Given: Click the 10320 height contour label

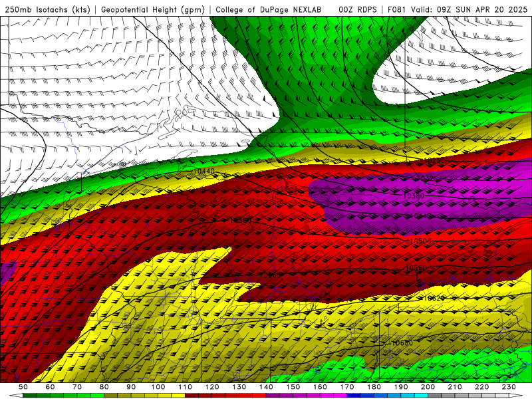Looking at the screenshot, I should 427,178.
